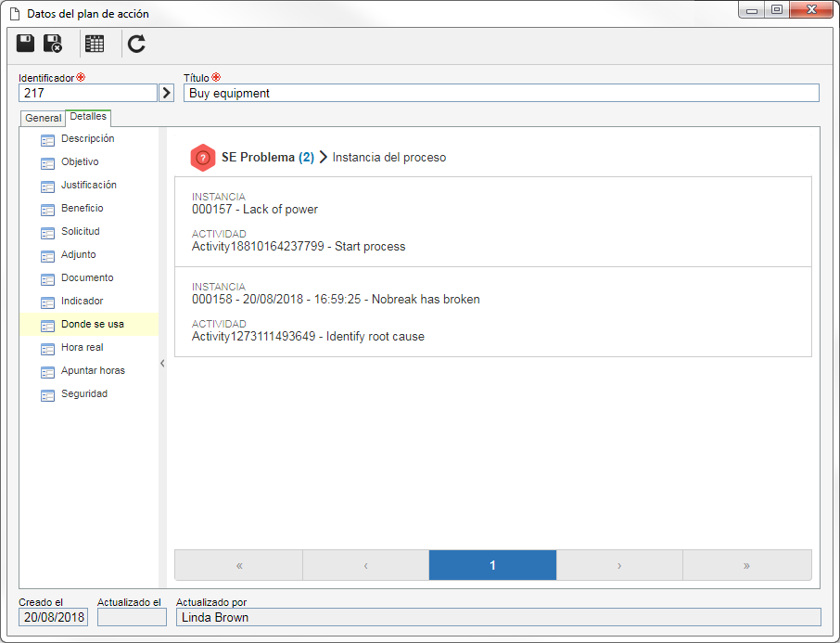Close the Datos del plan de acción window

[x=811, y=9]
